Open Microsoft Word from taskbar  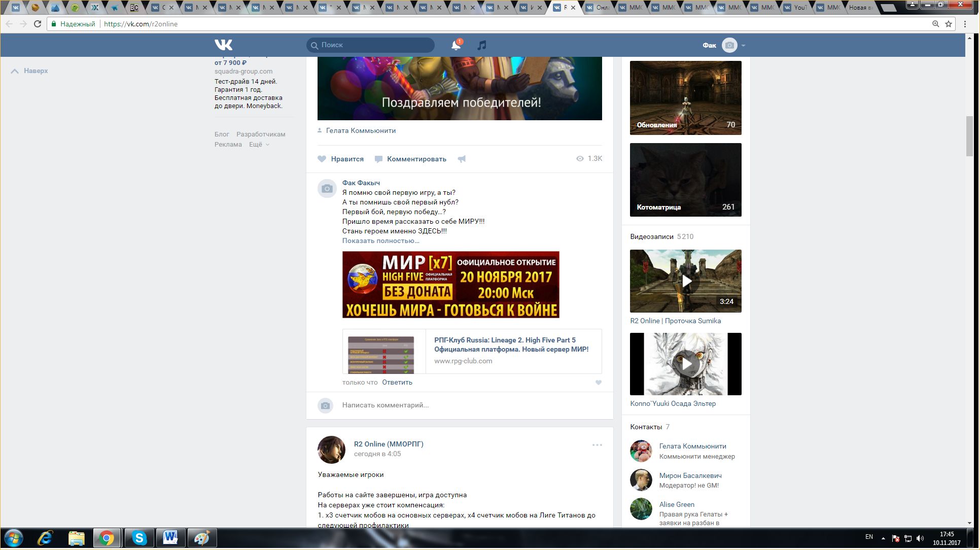(x=170, y=538)
